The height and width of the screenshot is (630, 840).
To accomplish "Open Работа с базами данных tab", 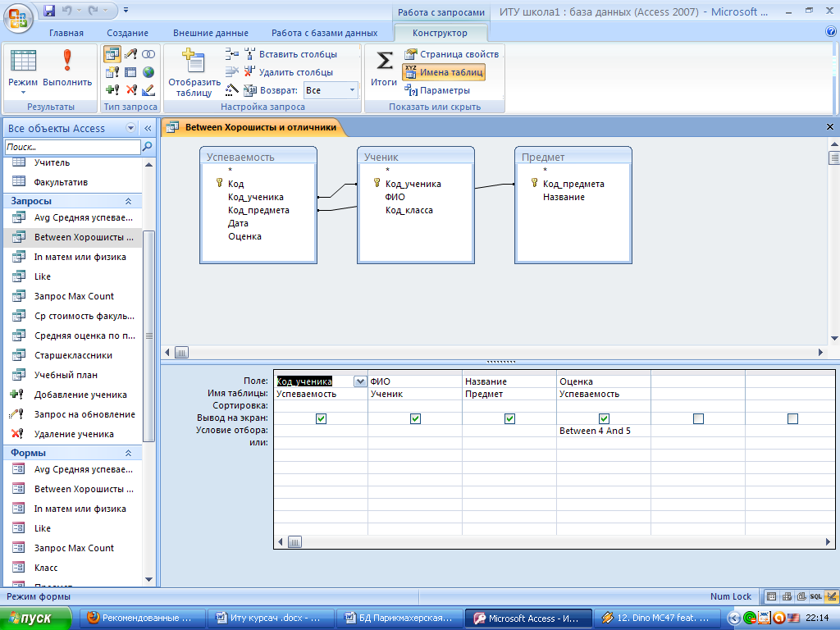I will [325, 33].
